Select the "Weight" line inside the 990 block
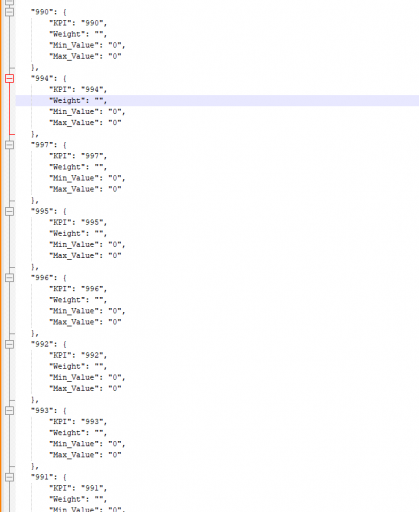This screenshot has height=512, width=419. pos(78,34)
